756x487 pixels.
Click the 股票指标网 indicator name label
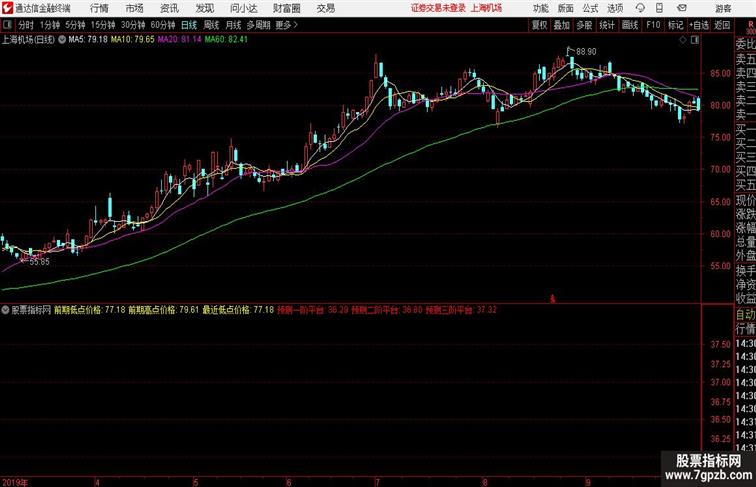click(x=31, y=310)
